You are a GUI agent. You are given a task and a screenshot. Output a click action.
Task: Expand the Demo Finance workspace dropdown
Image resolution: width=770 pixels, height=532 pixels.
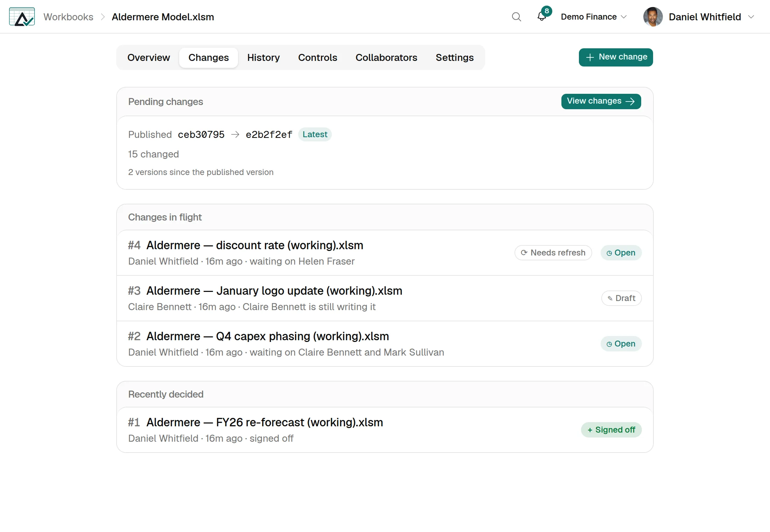594,17
